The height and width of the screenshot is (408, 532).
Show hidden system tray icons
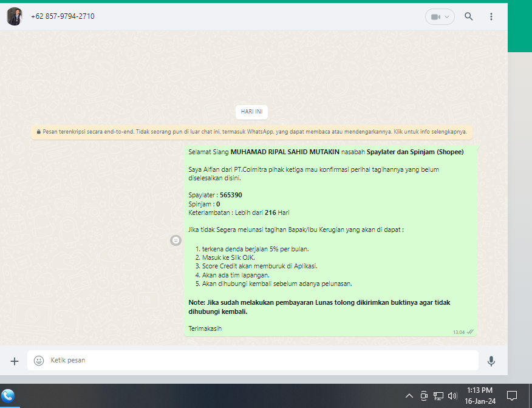tap(409, 396)
